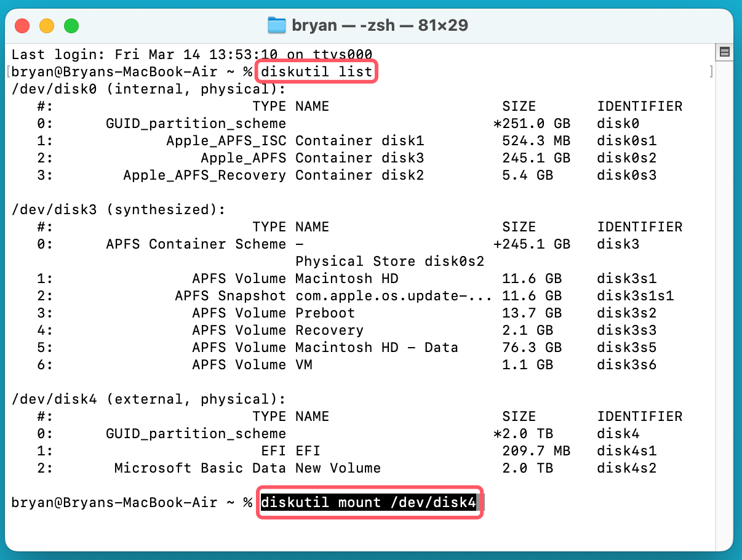Click the split pane icon in the scrollbar area
Image resolution: width=742 pixels, height=560 pixels.
coord(725,52)
